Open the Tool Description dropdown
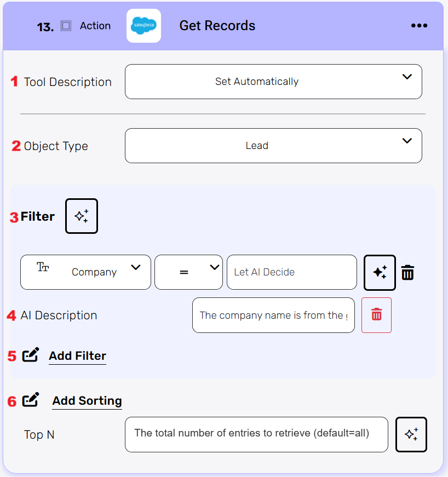This screenshot has height=477, width=448. (x=273, y=82)
